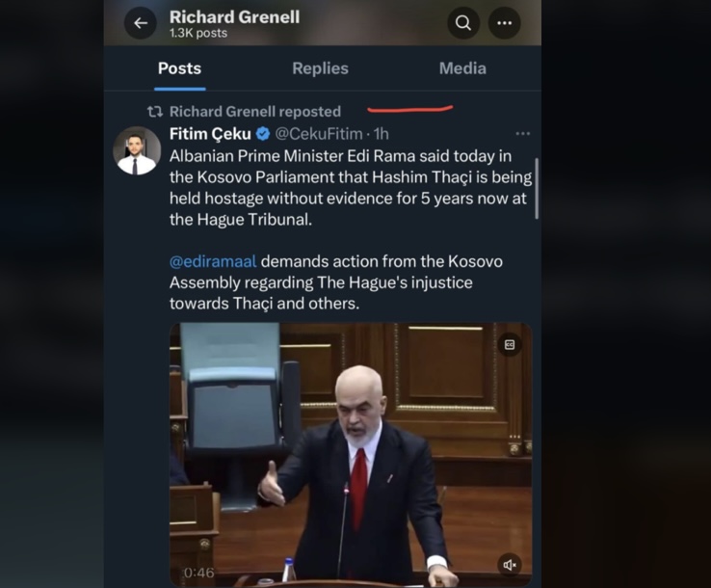The height and width of the screenshot is (588, 711).
Task: Toggle closed captions on the video
Action: coord(510,345)
